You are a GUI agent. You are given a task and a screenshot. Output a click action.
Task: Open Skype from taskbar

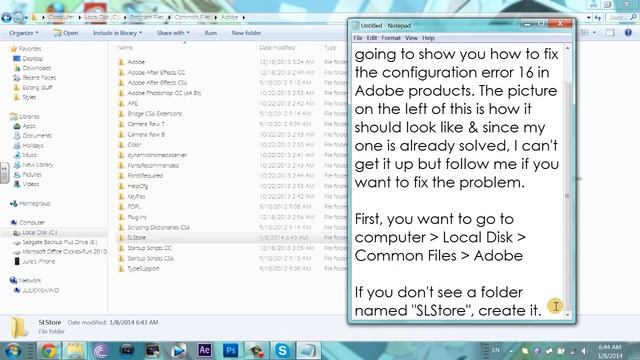tap(282, 351)
